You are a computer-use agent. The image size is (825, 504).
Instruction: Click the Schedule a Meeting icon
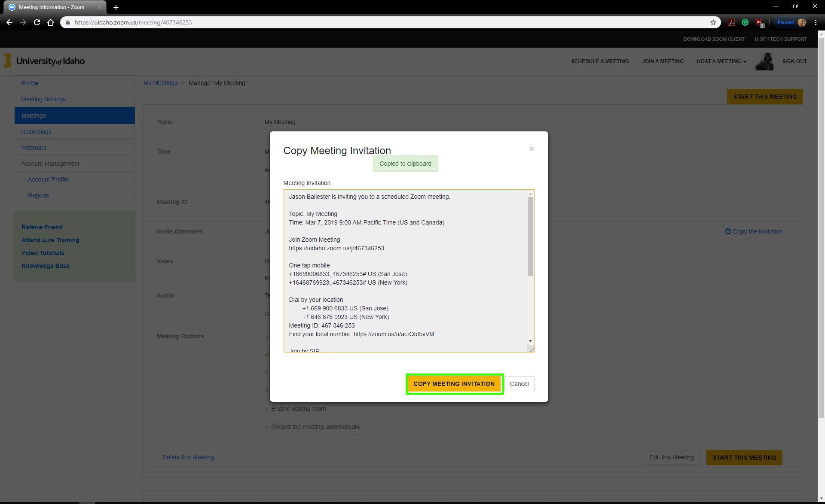[600, 61]
